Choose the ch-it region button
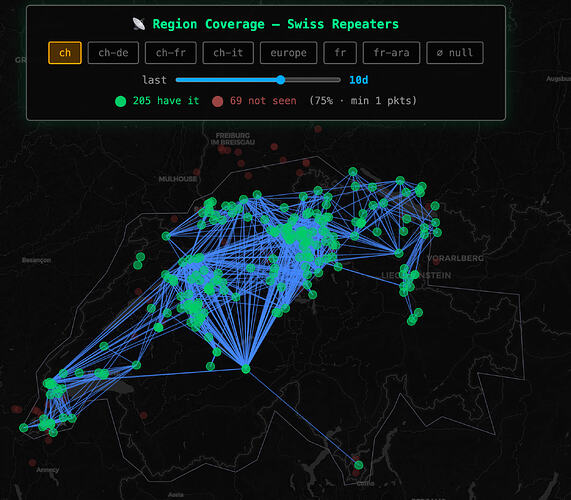The height and width of the screenshot is (500, 571). [x=228, y=53]
